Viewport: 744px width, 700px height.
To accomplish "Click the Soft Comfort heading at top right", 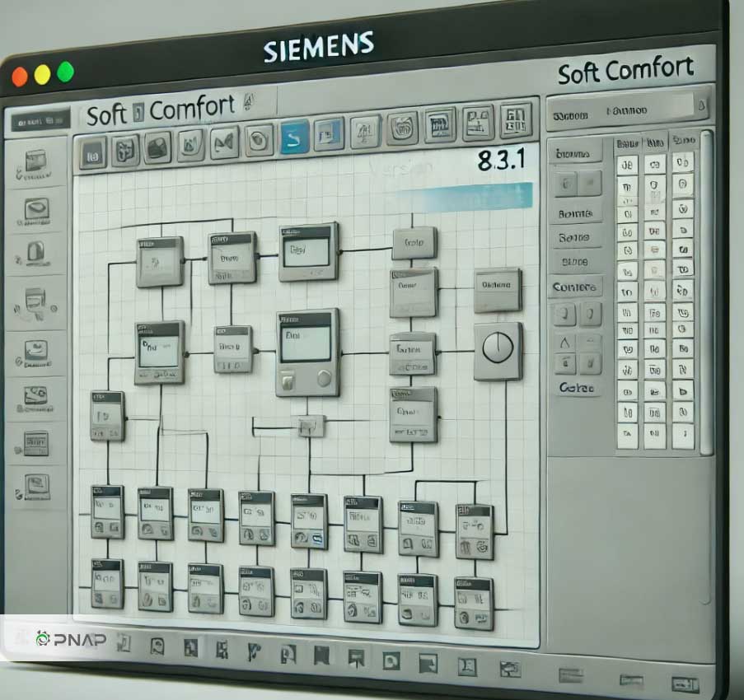I will (626, 71).
